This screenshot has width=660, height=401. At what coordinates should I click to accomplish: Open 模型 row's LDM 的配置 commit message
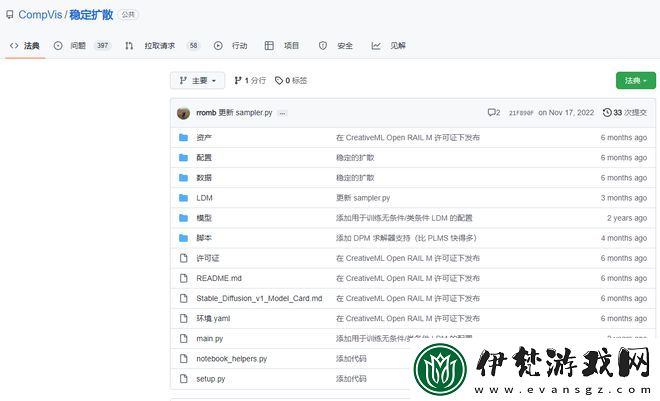coord(404,218)
